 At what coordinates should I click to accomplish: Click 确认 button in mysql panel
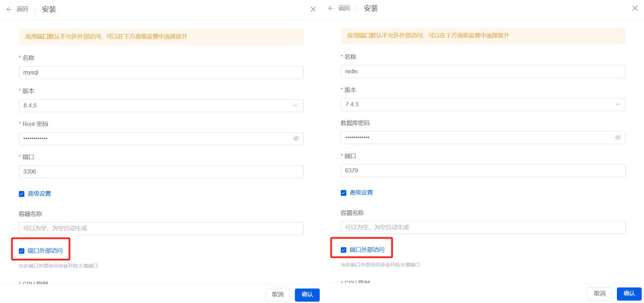click(307, 295)
